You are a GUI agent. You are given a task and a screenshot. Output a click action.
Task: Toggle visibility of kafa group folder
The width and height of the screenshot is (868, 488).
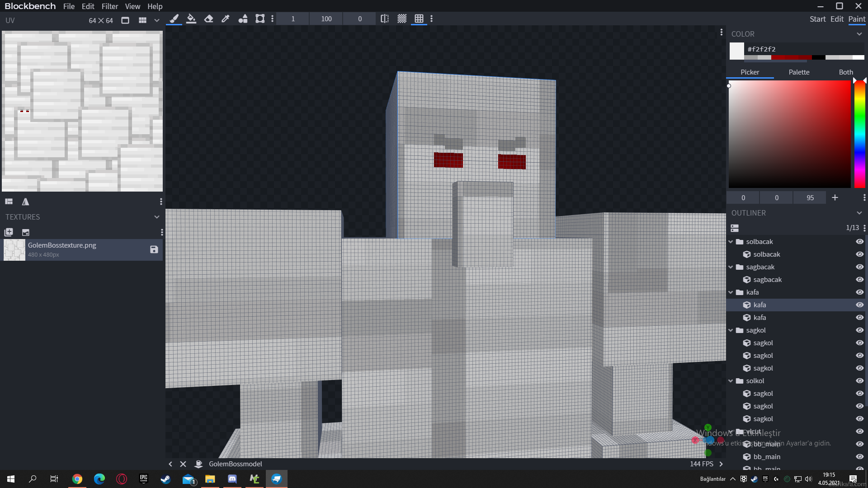[859, 292]
